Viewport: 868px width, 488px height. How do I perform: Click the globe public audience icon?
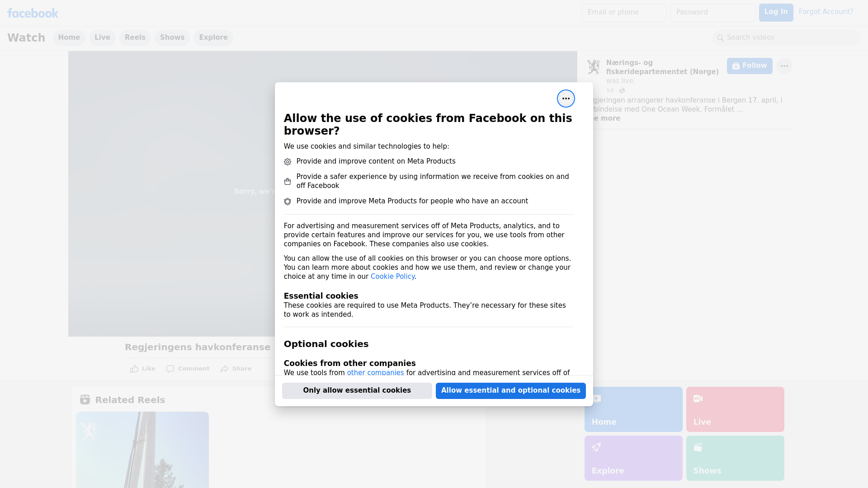622,90
